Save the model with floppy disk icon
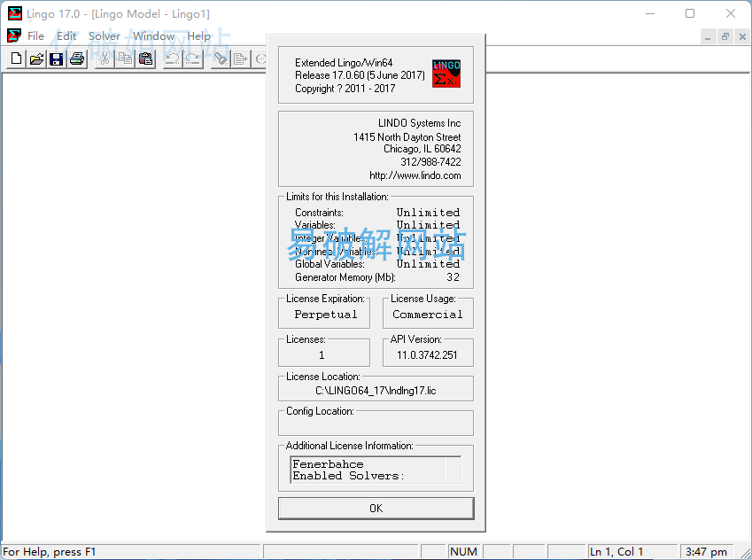752x560 pixels. tap(56, 59)
